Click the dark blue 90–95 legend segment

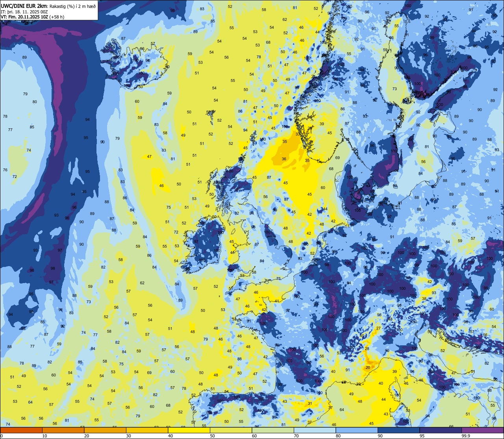pyautogui.click(x=398, y=430)
